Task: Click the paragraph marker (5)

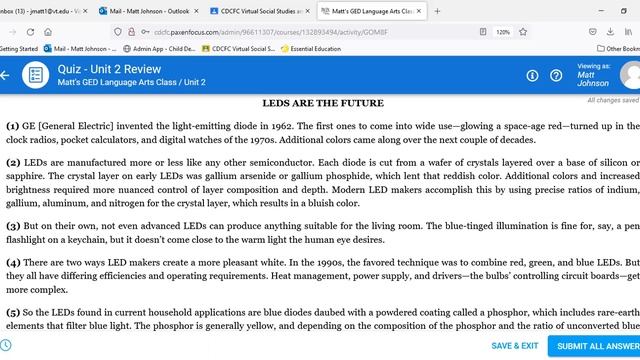Action: [x=13, y=313]
